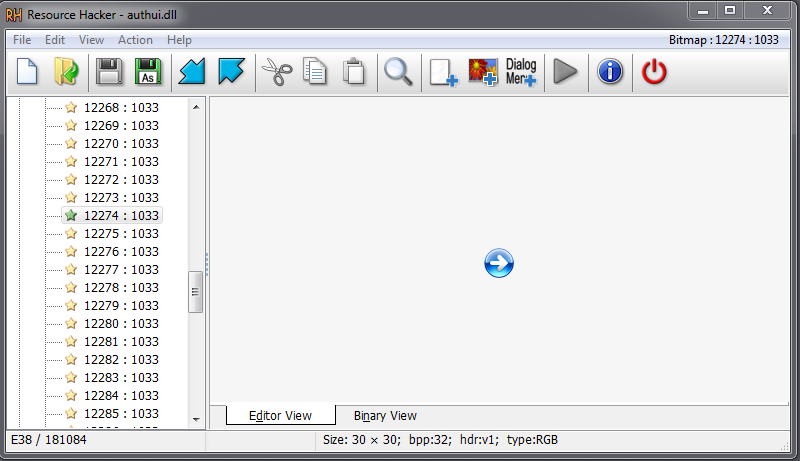Image resolution: width=800 pixels, height=461 pixels.
Task: Select tree item 12273 : 1033
Action: click(x=121, y=197)
